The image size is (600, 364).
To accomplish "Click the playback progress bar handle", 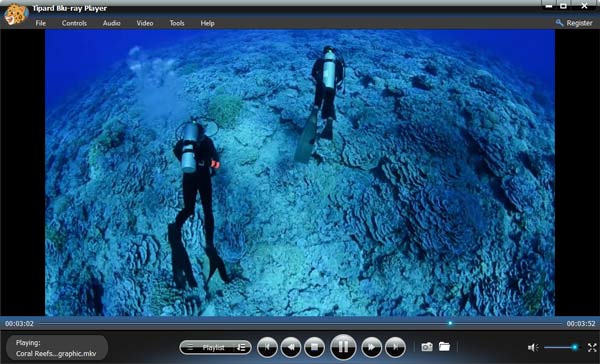I will tap(450, 323).
